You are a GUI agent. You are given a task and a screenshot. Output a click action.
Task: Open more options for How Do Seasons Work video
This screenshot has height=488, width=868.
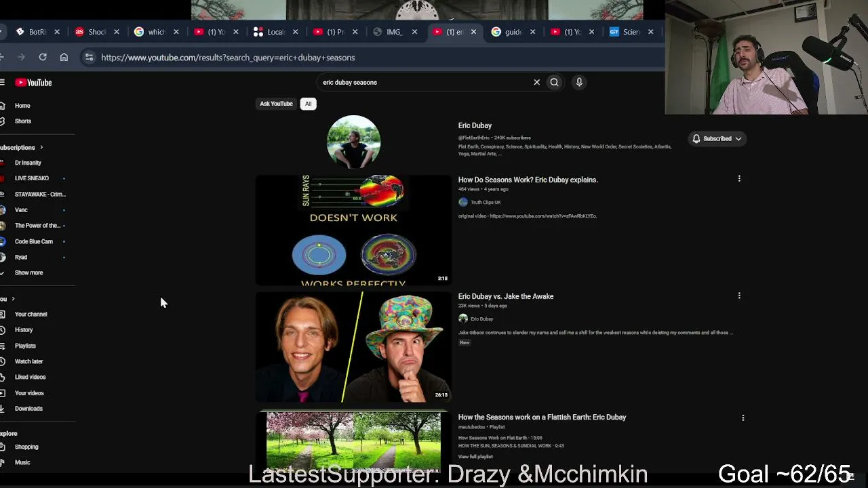pyautogui.click(x=739, y=179)
